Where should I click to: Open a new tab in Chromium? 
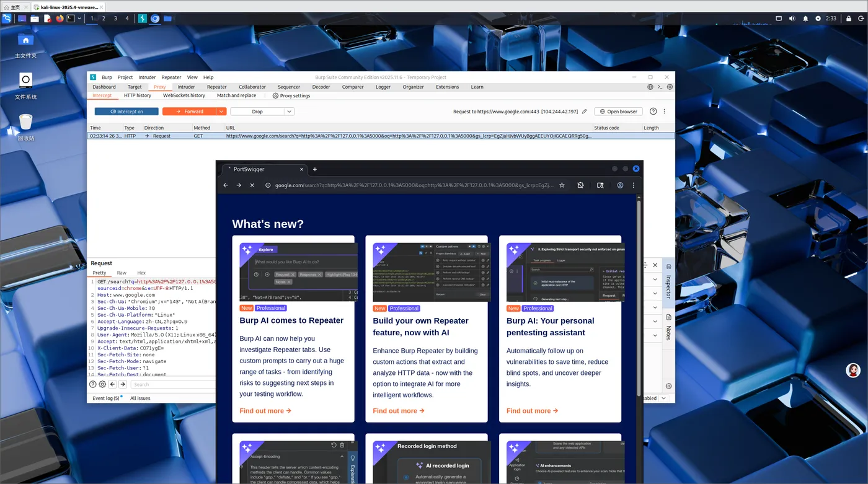tap(315, 169)
